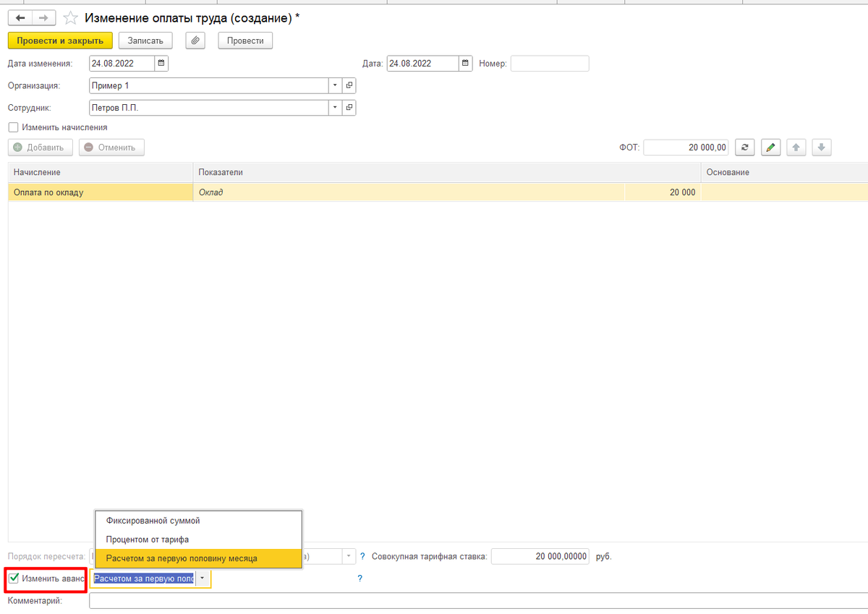The width and height of the screenshot is (868, 614).
Task: Expand the Сотрудник dropdown list
Action: (335, 108)
